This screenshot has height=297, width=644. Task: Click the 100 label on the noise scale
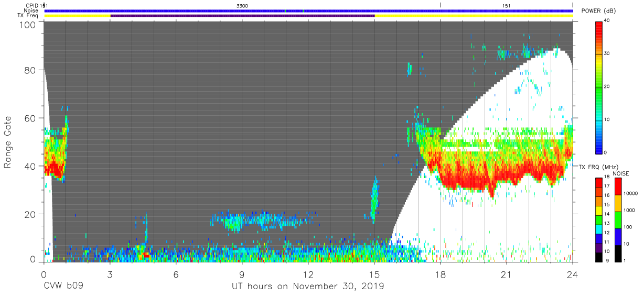pyautogui.click(x=629, y=227)
